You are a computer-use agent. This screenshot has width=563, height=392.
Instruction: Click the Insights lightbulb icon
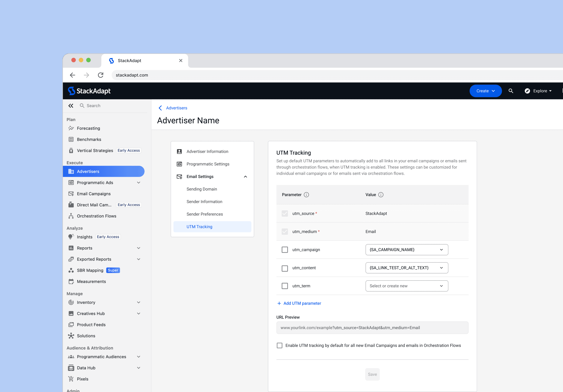(x=71, y=237)
